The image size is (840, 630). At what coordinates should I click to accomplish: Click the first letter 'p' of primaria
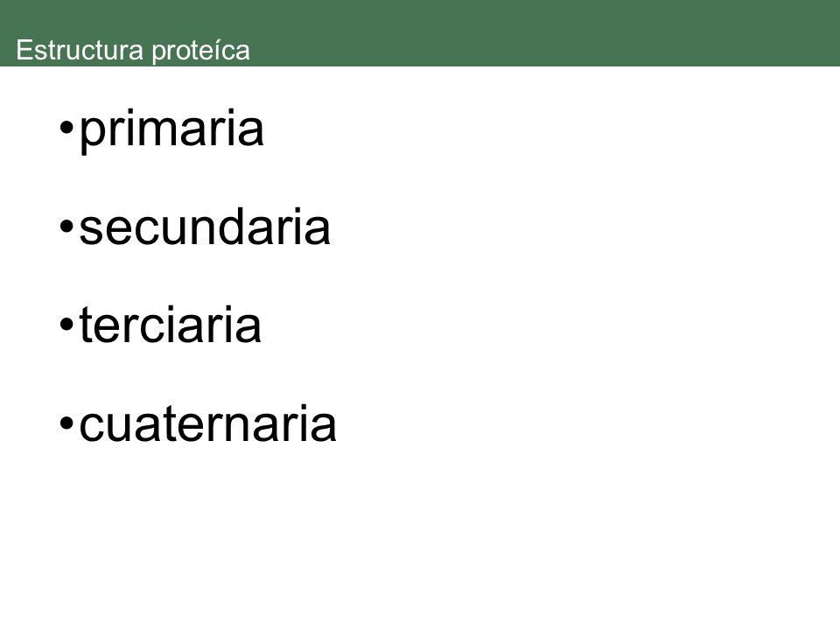pos(92,134)
